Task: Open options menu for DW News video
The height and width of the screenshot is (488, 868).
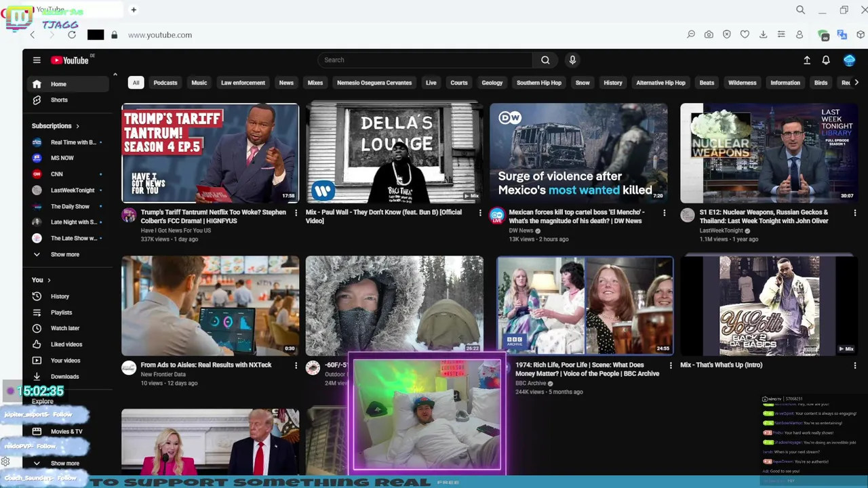Action: point(664,213)
